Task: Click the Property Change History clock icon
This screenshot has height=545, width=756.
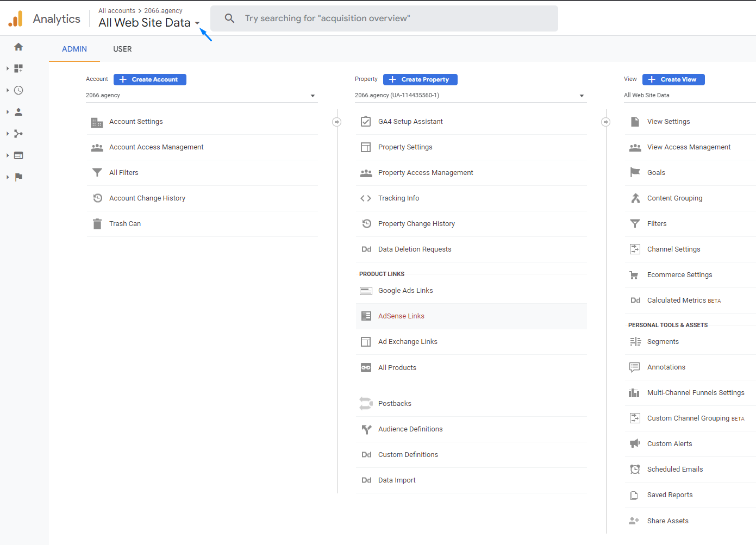Action: click(366, 224)
